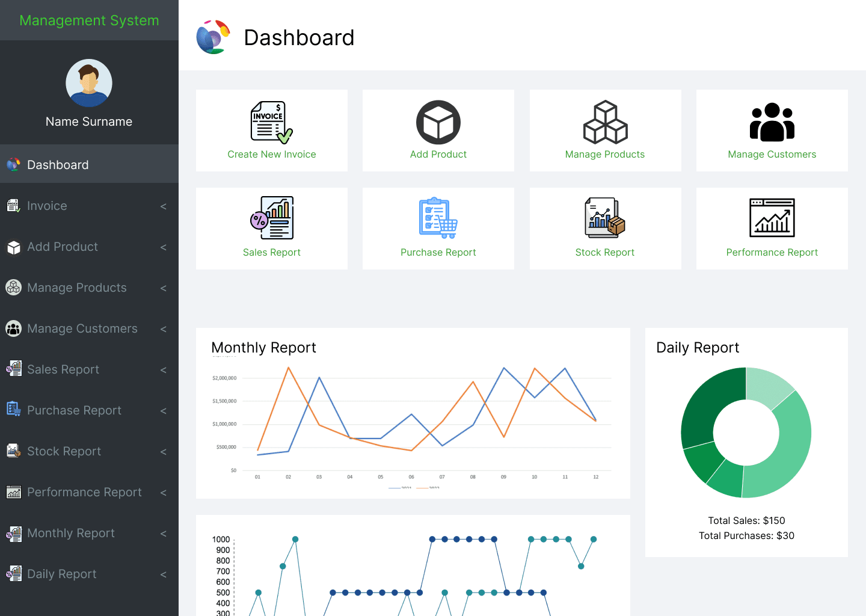866x616 pixels.
Task: Expand the Invoice sidebar chevron
Action: click(x=163, y=206)
